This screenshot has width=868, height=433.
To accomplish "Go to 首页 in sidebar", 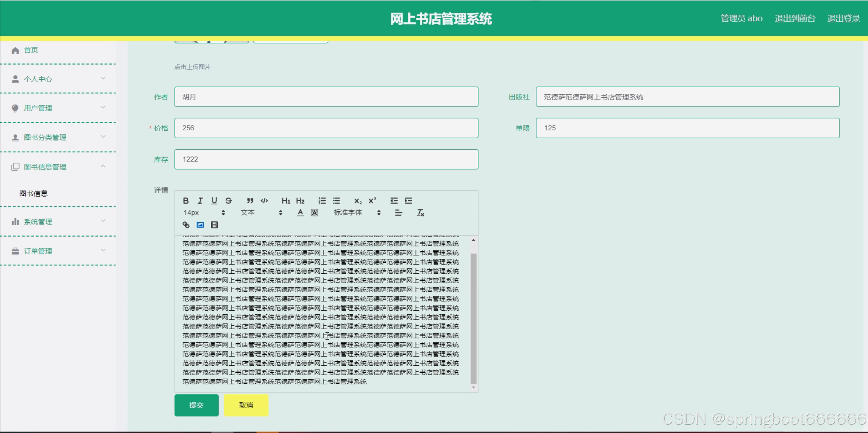I will 31,50.
